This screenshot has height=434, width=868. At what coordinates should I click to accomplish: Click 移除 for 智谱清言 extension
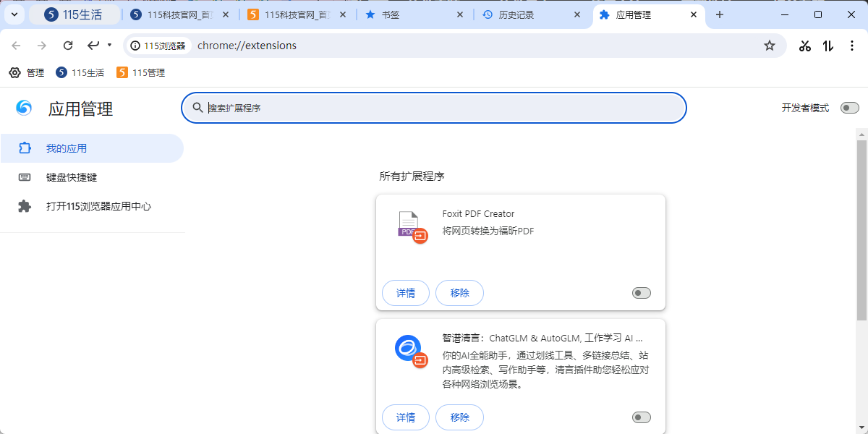pos(460,417)
